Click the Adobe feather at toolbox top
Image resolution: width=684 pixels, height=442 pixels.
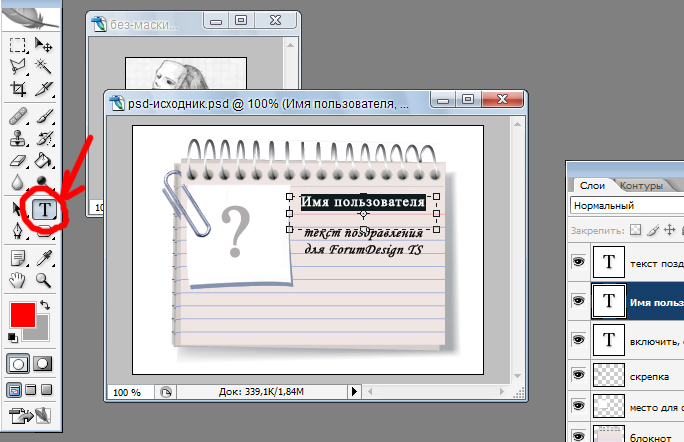coord(31,19)
